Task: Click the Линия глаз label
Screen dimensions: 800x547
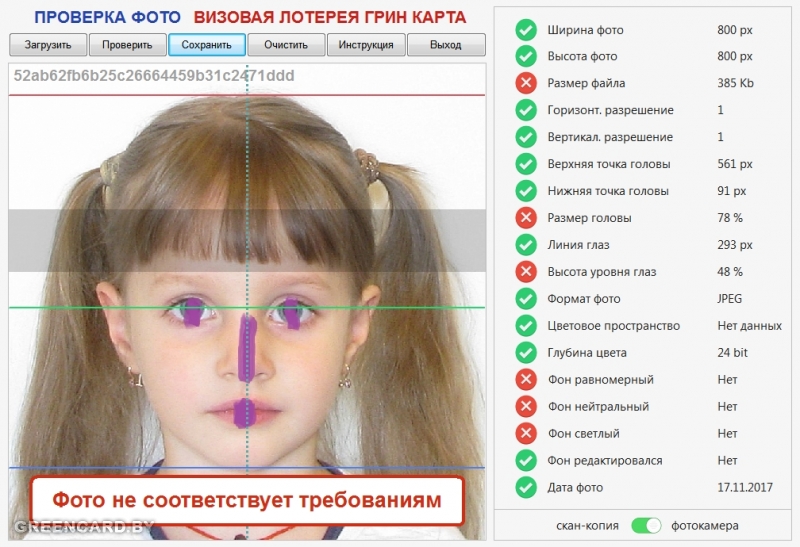Action: pos(579,245)
